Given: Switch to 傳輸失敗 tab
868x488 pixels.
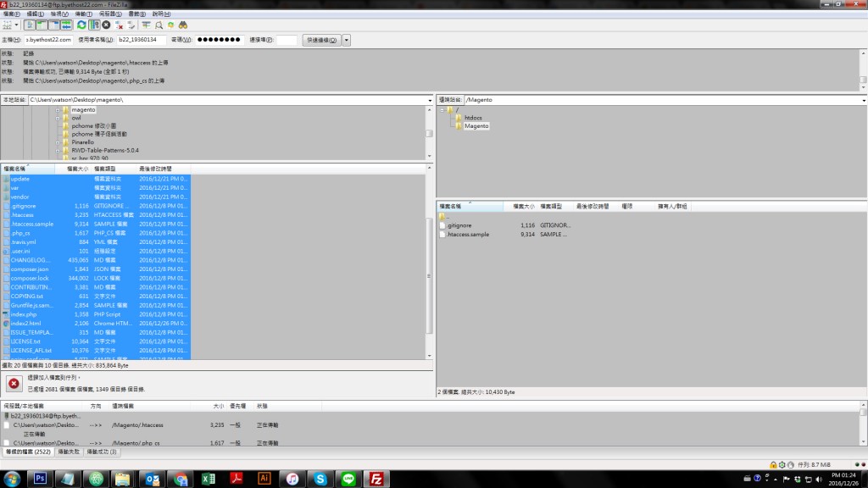Looking at the screenshot, I should coord(69,452).
